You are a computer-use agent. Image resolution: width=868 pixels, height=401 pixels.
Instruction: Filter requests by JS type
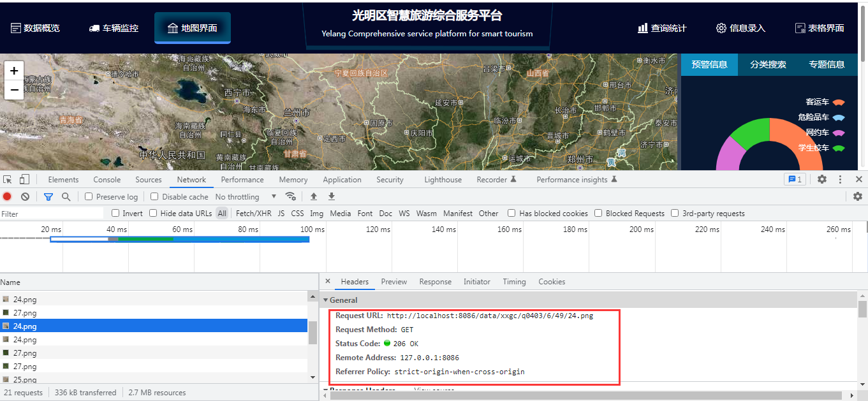click(281, 214)
